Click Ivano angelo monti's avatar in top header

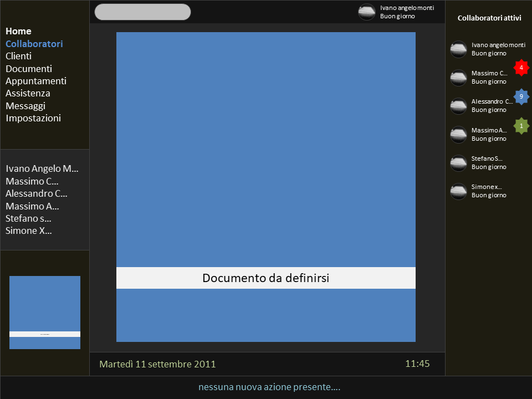(367, 12)
